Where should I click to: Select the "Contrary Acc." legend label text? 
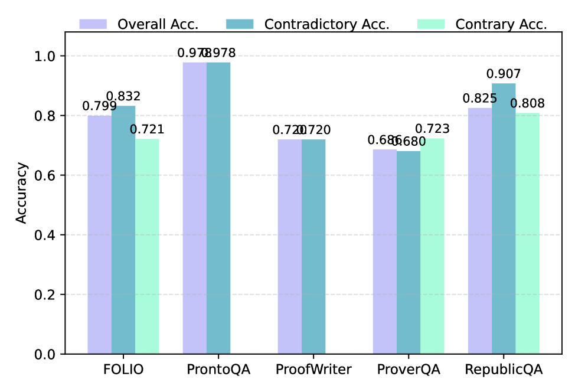point(501,24)
